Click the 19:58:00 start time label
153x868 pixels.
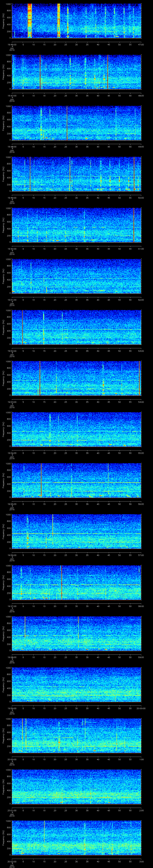pyautogui.click(x=12, y=657)
